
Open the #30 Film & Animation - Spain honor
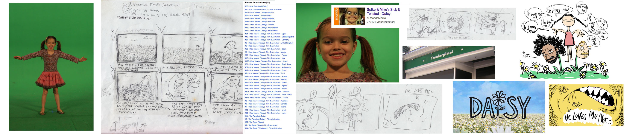click(266, 49)
